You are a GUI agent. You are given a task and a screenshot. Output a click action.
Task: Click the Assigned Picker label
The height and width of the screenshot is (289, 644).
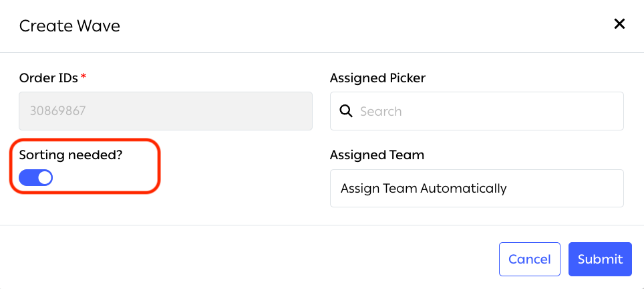377,78
